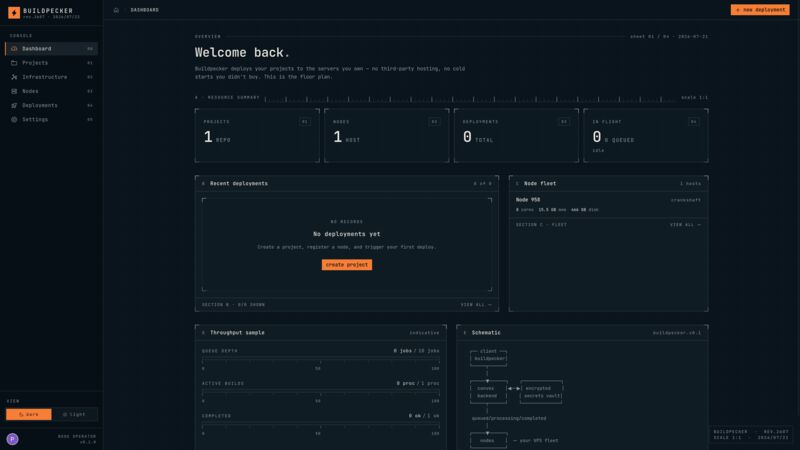Click the Welcome back heading

[x=242, y=53]
